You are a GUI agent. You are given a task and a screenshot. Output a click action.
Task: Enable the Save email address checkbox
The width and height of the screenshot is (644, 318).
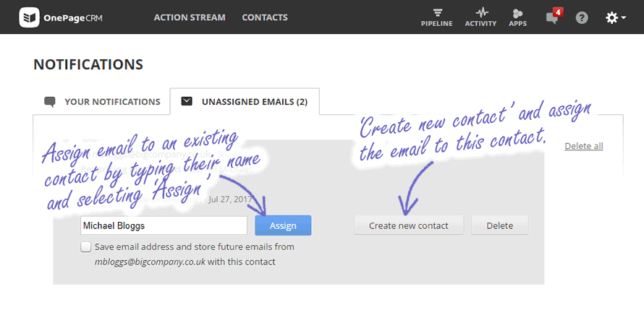[86, 247]
